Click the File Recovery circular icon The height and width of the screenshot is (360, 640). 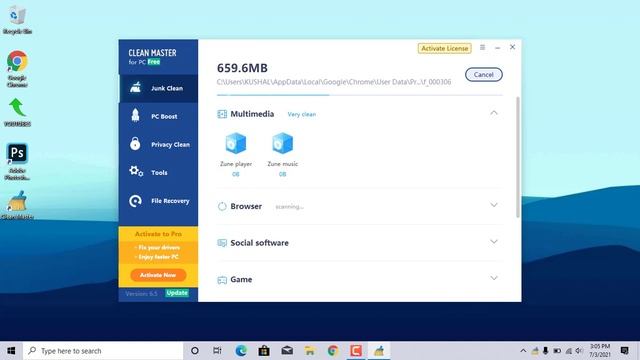click(136, 201)
